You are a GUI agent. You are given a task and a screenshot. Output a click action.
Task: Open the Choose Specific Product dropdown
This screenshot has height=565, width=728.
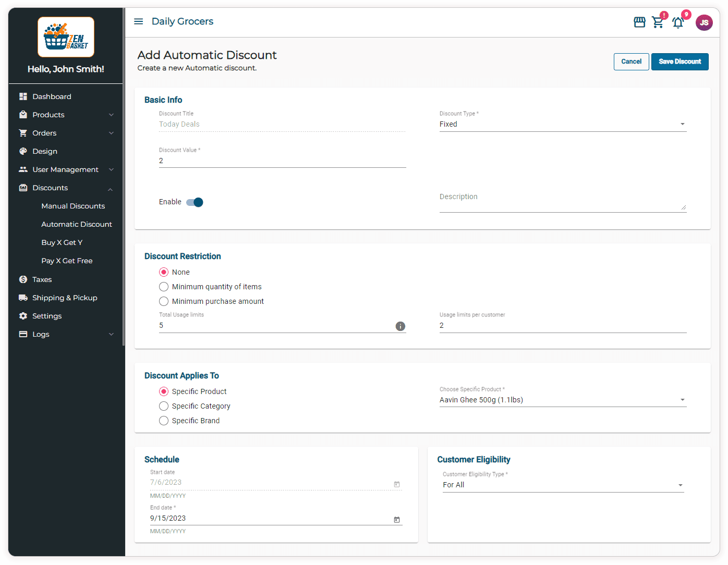(562, 400)
